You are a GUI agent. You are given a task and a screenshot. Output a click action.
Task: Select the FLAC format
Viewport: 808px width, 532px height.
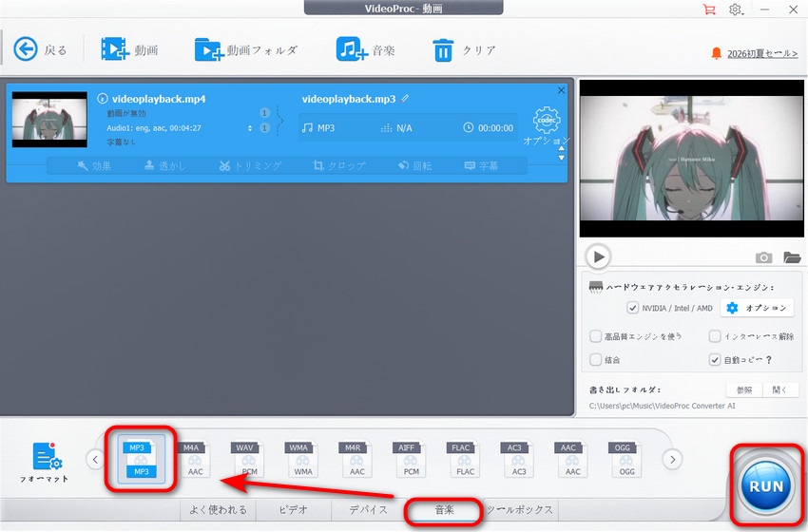[465, 458]
